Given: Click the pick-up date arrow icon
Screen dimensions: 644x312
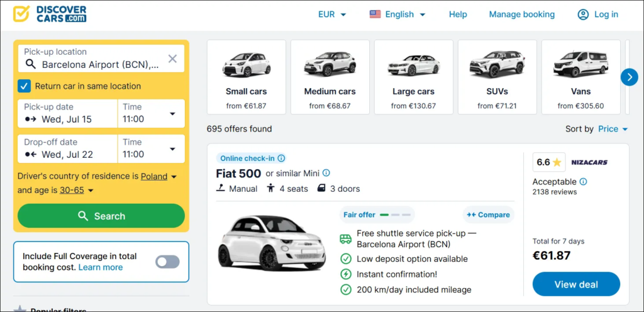Looking at the screenshot, I should [31, 120].
